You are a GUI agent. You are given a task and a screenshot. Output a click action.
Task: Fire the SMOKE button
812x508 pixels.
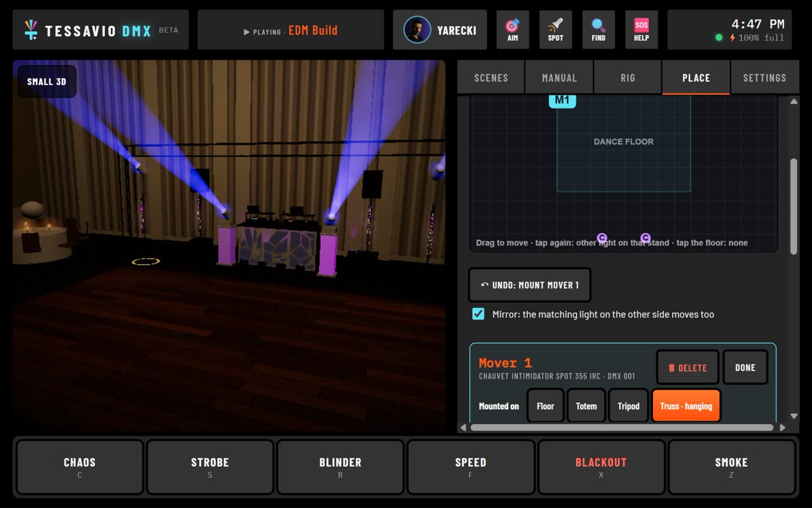731,467
